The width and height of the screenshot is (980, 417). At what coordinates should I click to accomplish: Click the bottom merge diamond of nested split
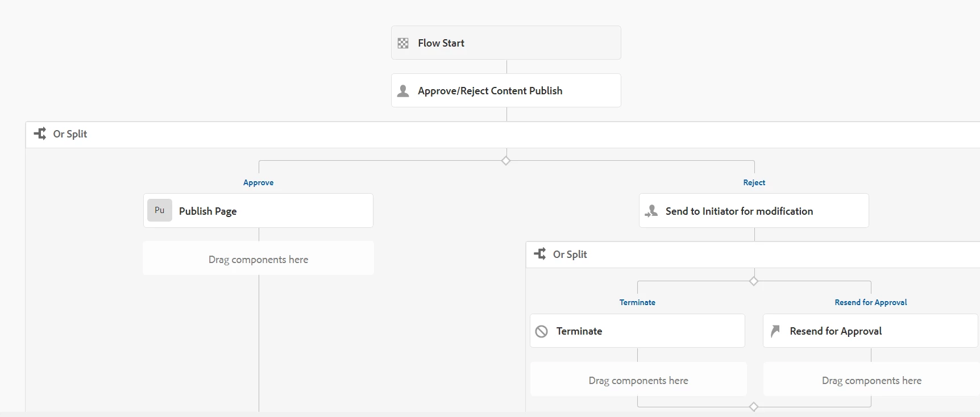tap(754, 407)
